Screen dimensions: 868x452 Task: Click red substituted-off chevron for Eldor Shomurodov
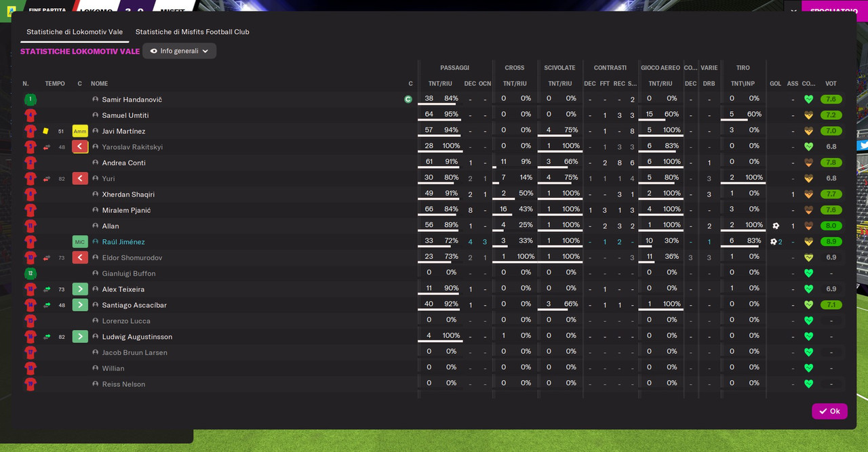point(80,258)
